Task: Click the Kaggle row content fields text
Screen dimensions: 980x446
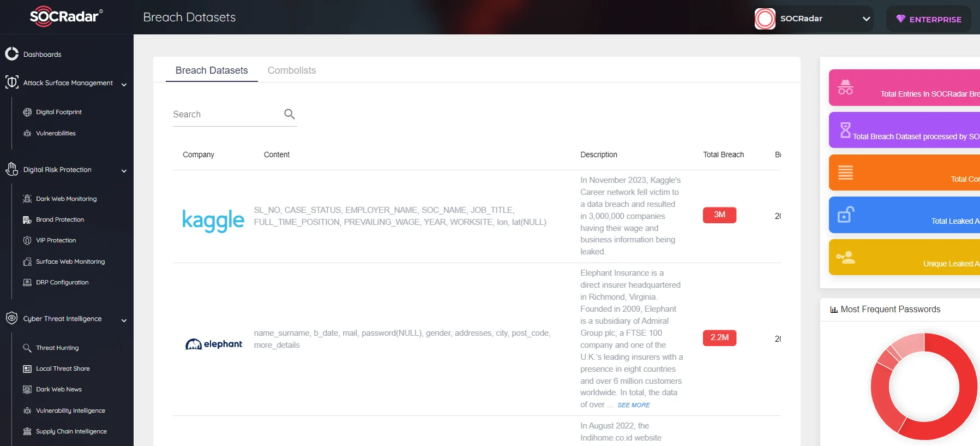Action: (400, 216)
